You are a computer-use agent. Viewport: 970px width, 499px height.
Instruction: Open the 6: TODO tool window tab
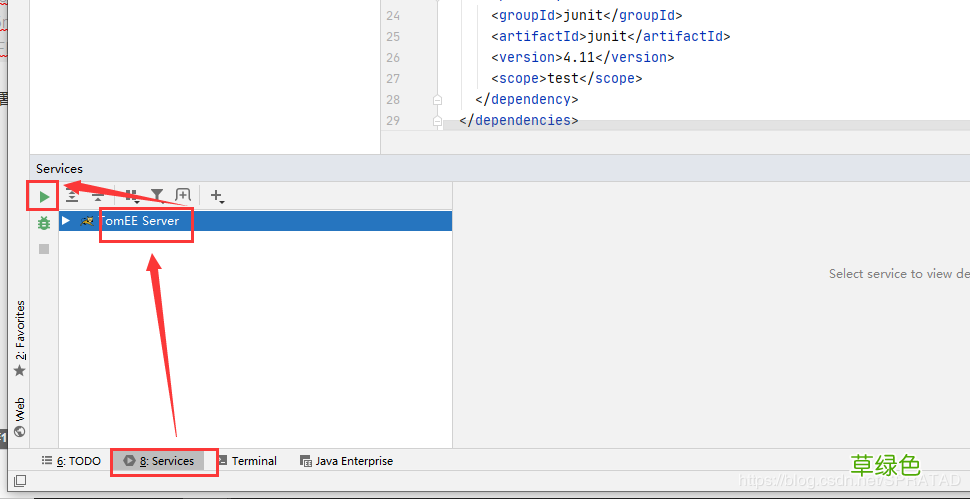[x=71, y=461]
